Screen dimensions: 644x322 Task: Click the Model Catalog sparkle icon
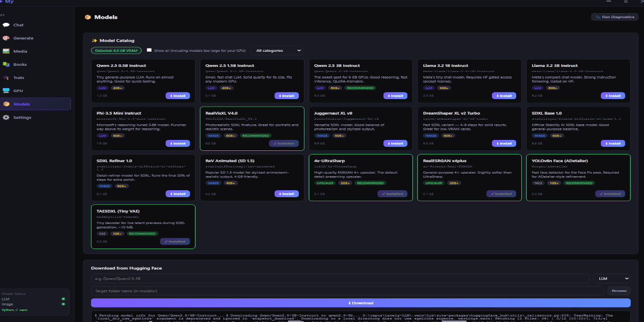click(x=94, y=40)
